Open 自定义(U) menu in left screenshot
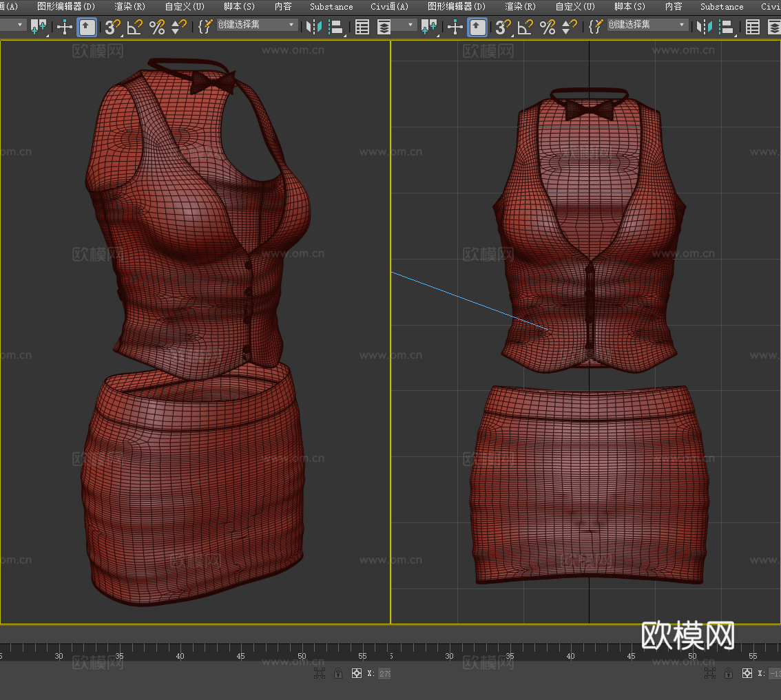781x700 pixels. (x=185, y=6)
